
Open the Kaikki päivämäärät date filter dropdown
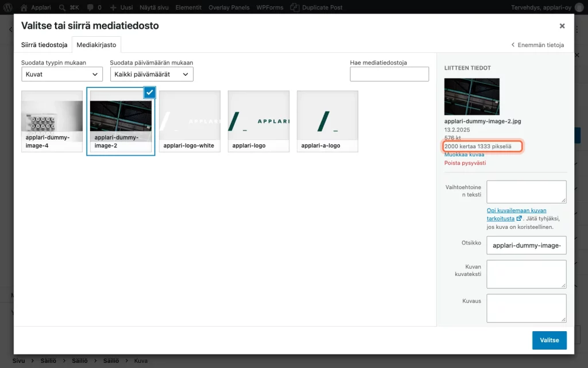point(152,74)
